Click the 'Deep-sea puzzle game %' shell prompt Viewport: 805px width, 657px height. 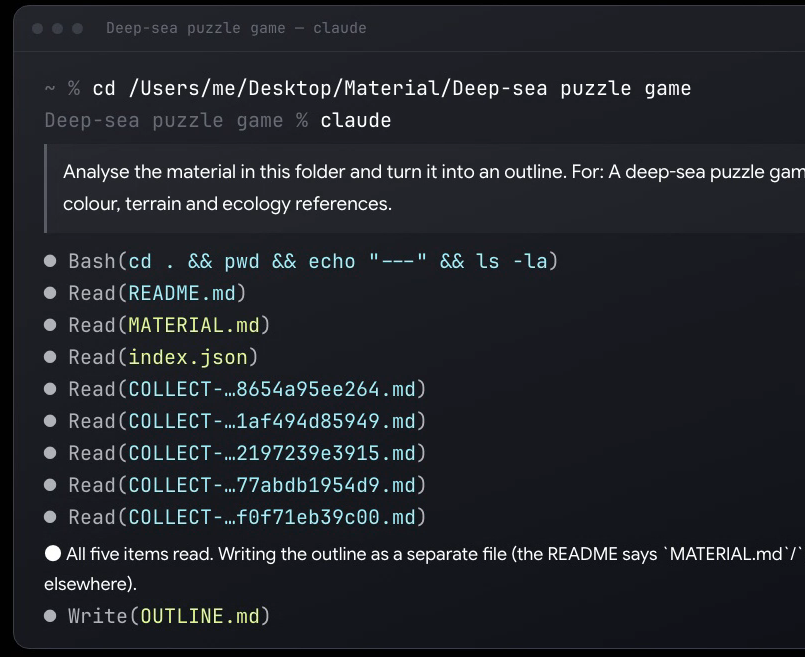coord(176,120)
